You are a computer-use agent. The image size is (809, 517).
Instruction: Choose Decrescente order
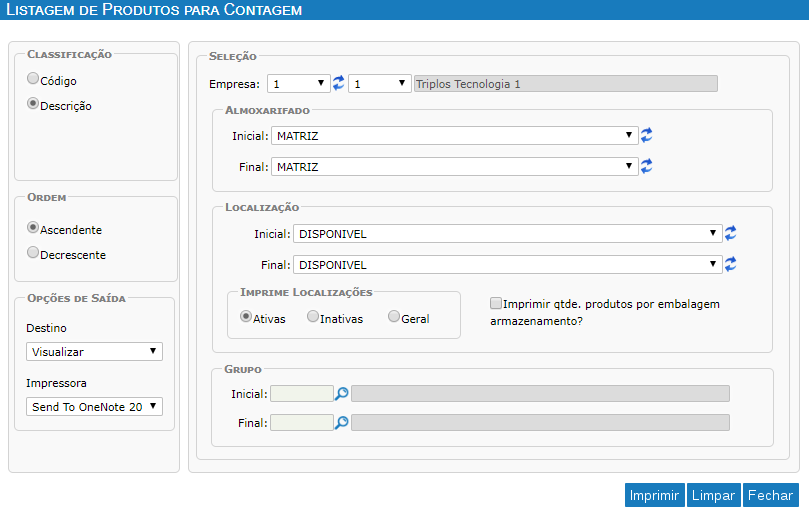point(33,252)
